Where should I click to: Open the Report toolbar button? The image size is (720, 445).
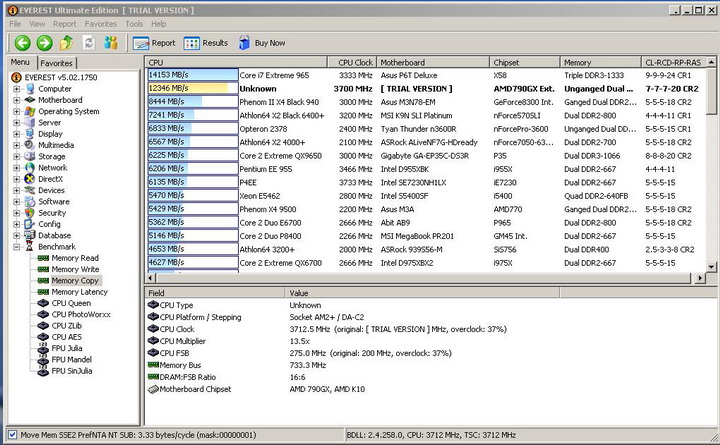[x=154, y=43]
